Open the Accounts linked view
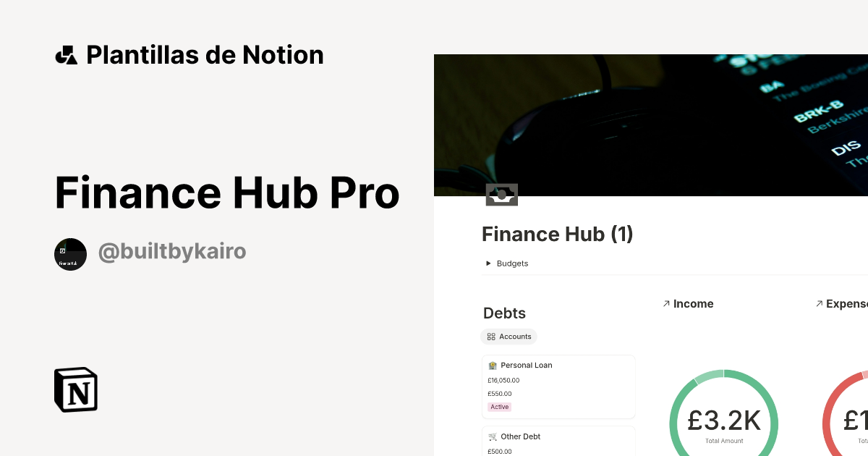This screenshot has width=868, height=456. point(509,337)
